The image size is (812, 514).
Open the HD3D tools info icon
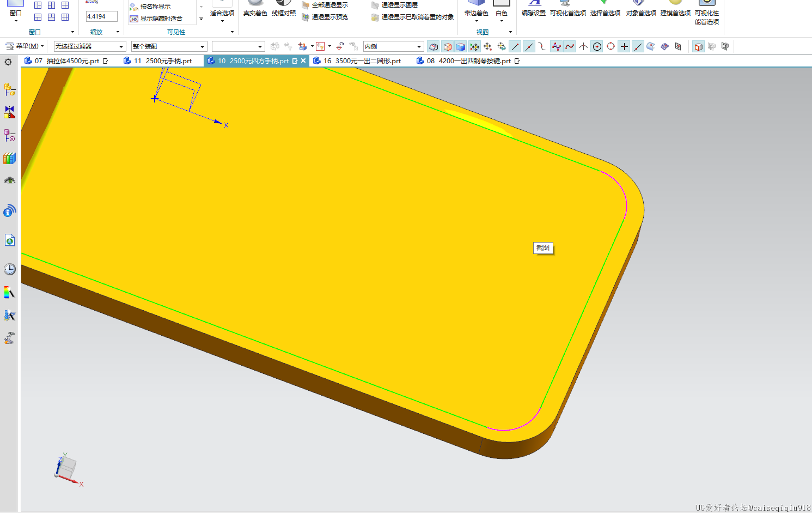point(9,211)
